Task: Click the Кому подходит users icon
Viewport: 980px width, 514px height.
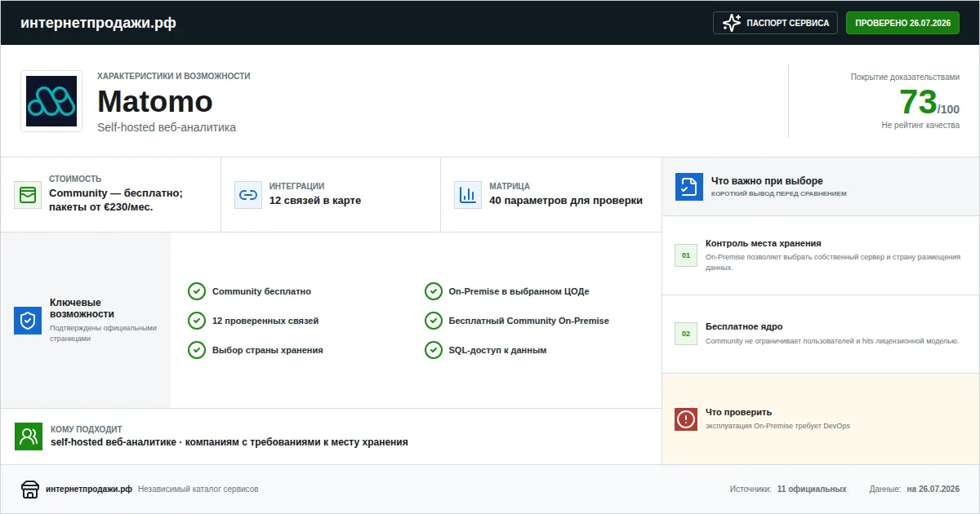Action: [x=29, y=436]
